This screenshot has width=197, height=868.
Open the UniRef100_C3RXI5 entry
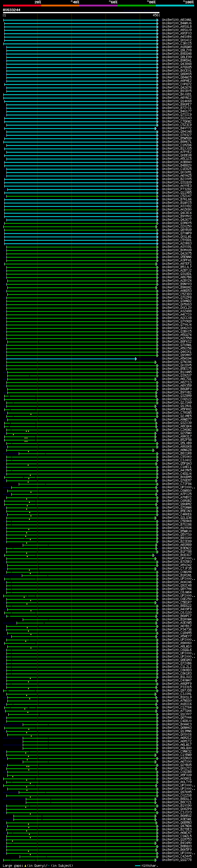tap(176, 43)
